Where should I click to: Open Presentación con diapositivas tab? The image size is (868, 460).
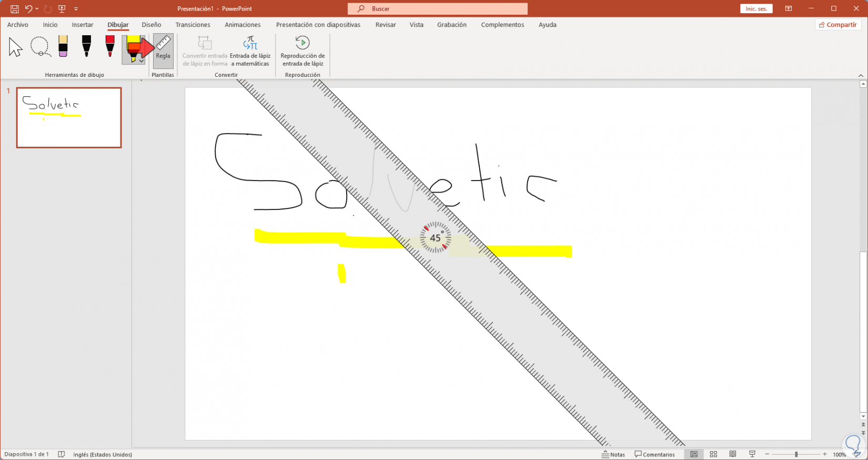(318, 25)
